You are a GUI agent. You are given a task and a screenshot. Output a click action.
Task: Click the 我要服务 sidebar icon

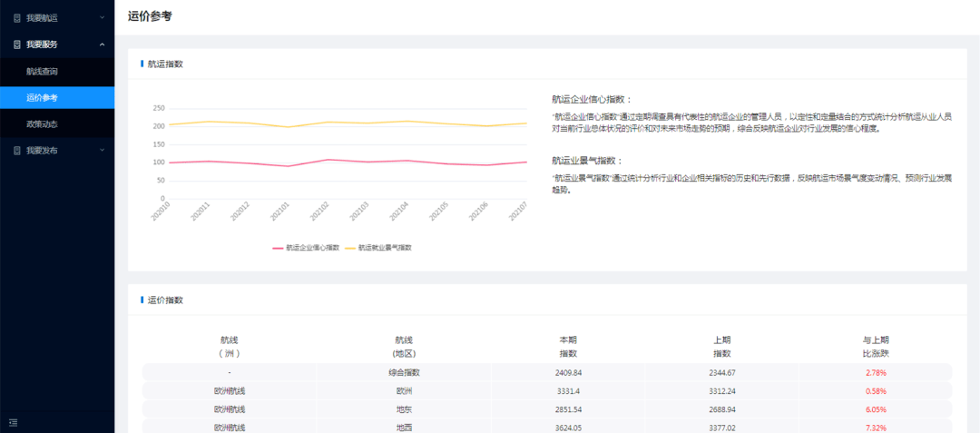(x=17, y=44)
